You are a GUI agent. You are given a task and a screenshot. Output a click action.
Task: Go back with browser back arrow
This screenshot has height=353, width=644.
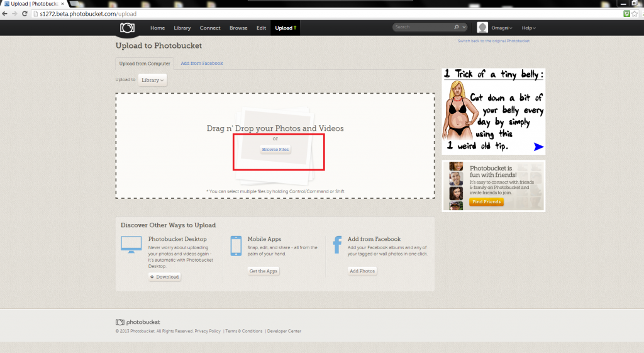point(5,14)
